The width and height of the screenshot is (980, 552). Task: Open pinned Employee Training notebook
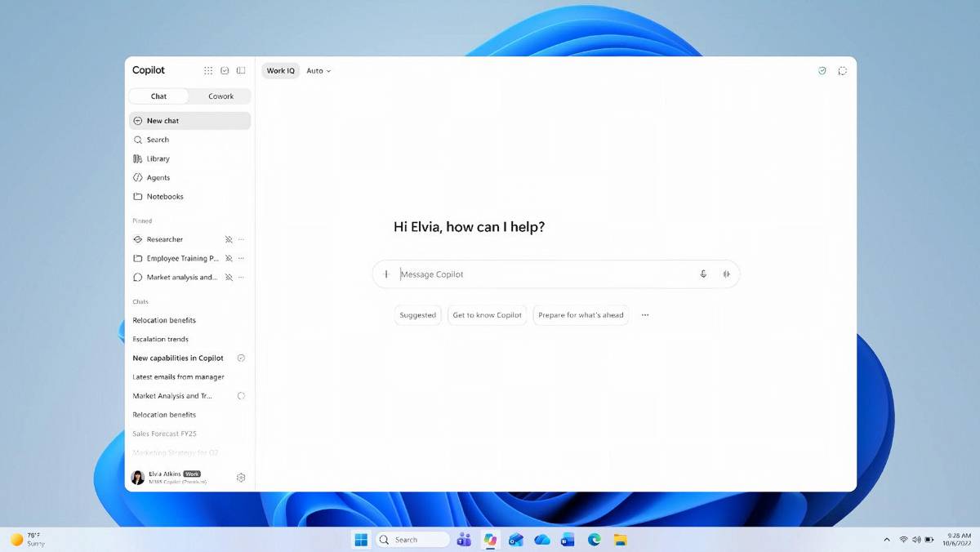175,258
